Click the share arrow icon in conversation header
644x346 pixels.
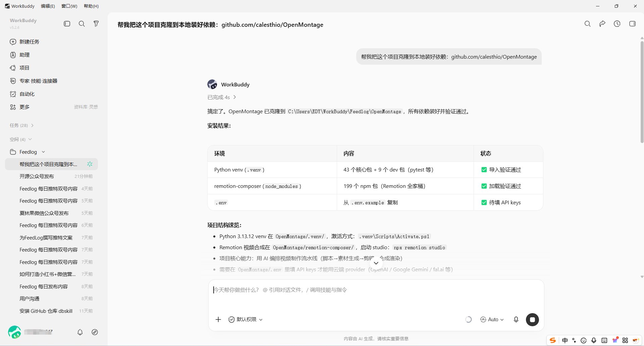pyautogui.click(x=602, y=24)
